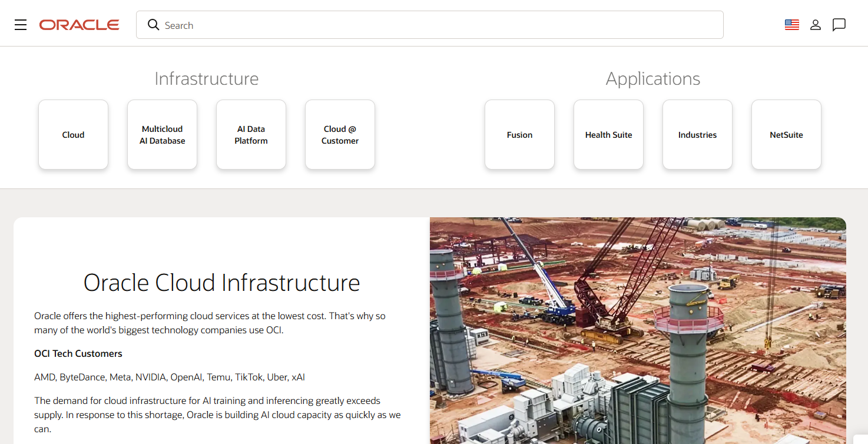This screenshot has width=868, height=444.
Task: Open the hamburger navigation menu
Action: pyautogui.click(x=21, y=25)
